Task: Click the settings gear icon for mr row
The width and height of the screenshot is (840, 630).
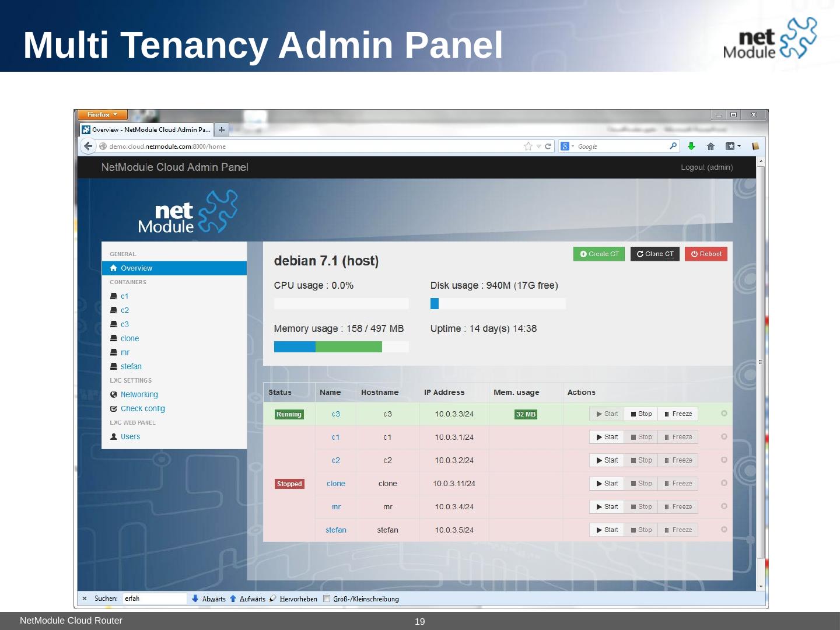Action: [724, 506]
